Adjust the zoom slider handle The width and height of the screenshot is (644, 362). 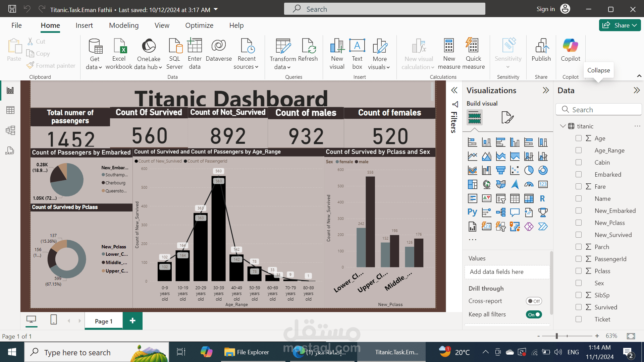tap(557, 336)
